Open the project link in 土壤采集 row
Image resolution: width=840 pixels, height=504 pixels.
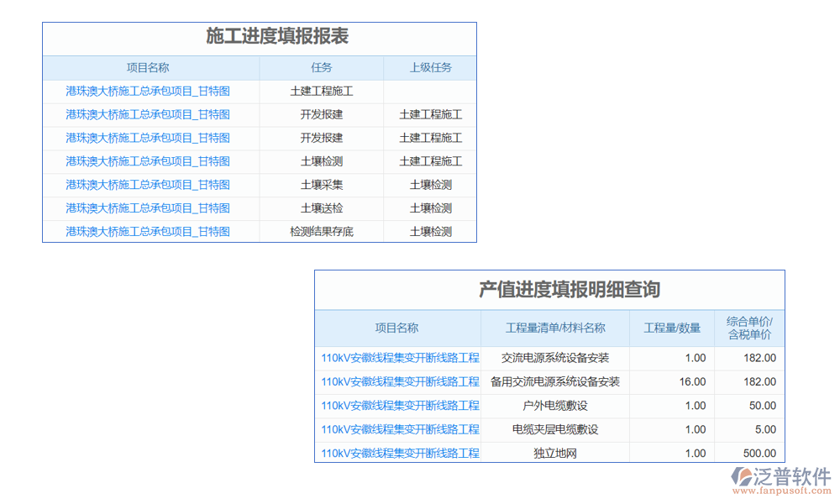(x=148, y=185)
